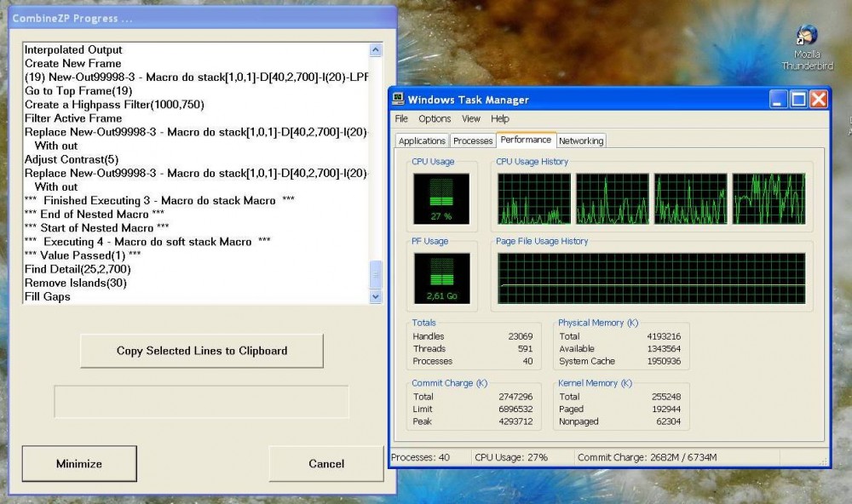This screenshot has width=852, height=504.
Task: Open Mozilla Thunderbird desktop icon
Action: (x=806, y=36)
